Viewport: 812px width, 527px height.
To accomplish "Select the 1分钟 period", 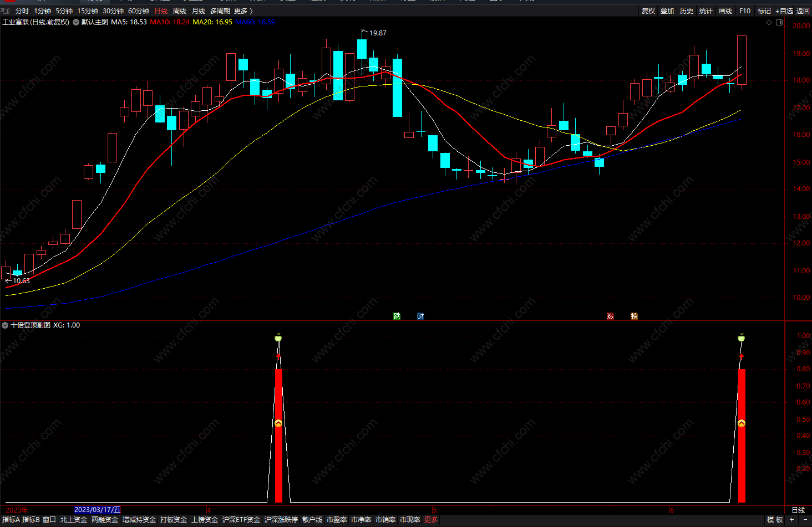I will pyautogui.click(x=42, y=11).
